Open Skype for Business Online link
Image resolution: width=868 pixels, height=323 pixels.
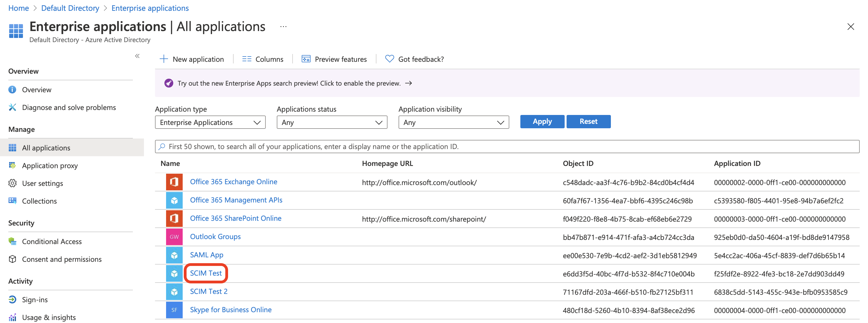click(231, 309)
